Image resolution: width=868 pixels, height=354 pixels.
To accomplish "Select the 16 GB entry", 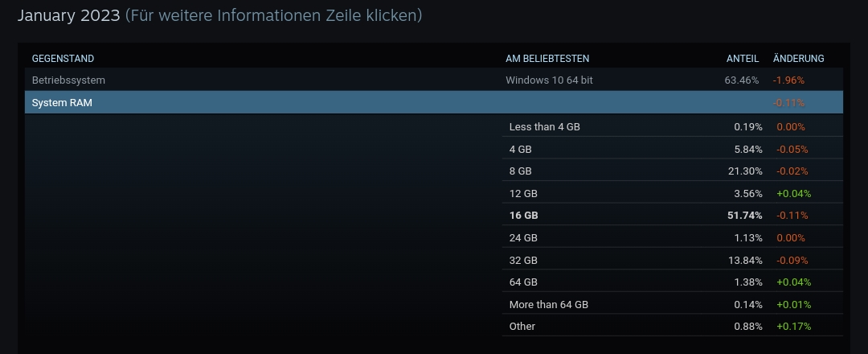I will pos(672,215).
